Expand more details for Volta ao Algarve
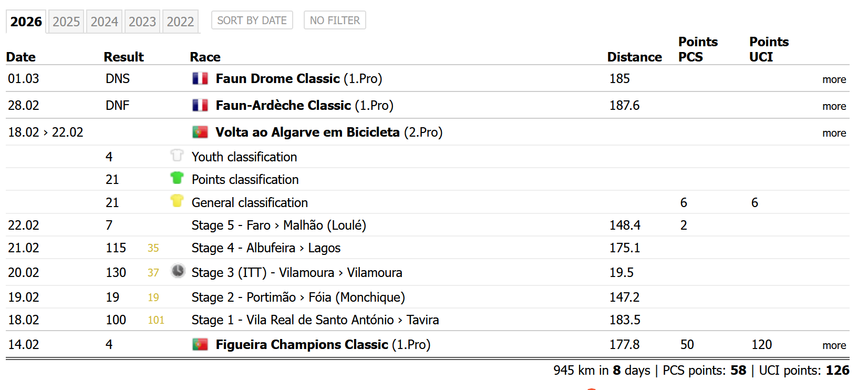 (834, 133)
